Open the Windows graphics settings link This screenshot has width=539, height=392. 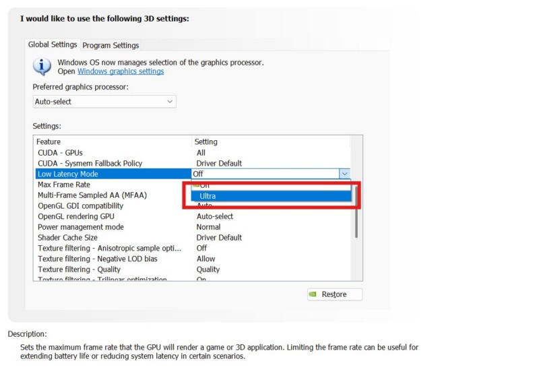click(121, 71)
